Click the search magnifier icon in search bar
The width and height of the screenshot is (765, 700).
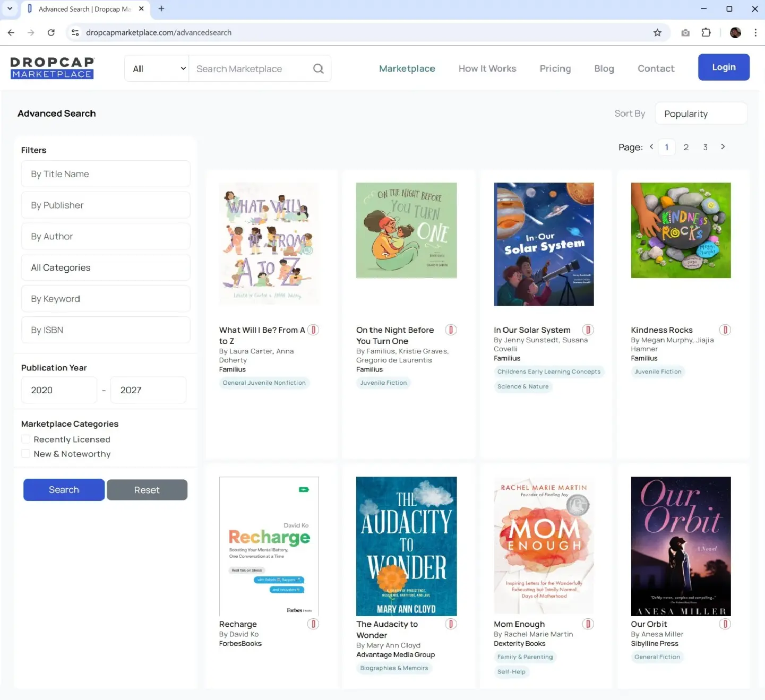(318, 68)
